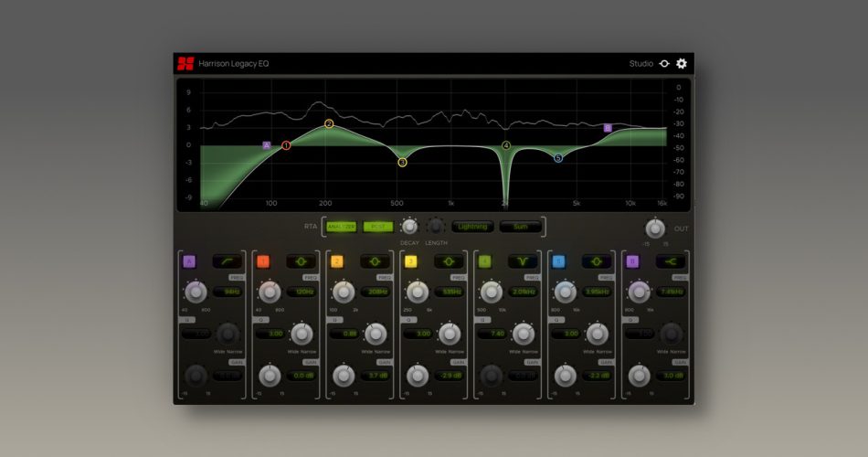This screenshot has width=868, height=457.
Task: Click the 7.40 Q value field
Action: tap(492, 334)
